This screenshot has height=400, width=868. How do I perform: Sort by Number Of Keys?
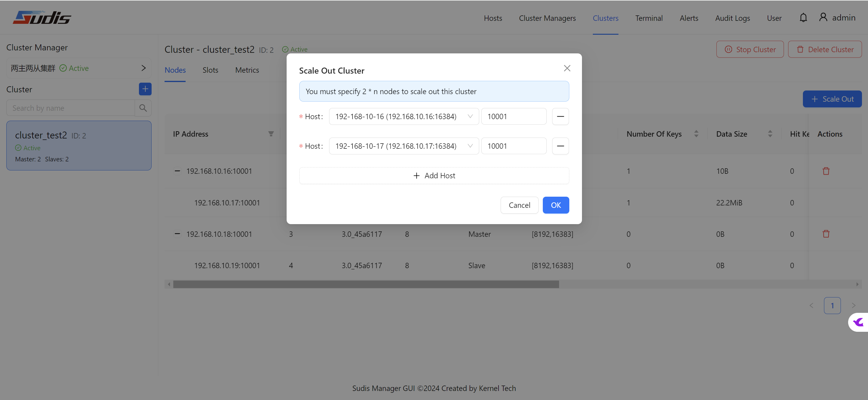pyautogui.click(x=696, y=134)
